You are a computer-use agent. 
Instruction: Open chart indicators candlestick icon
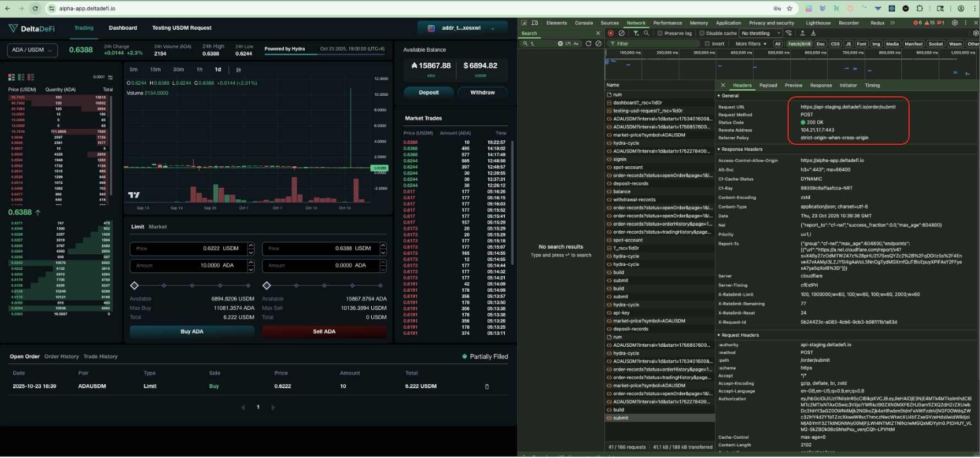point(238,70)
